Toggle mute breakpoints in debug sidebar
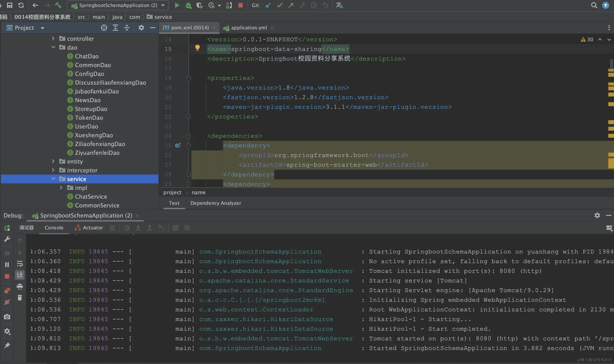The image size is (614, 364). (7, 302)
